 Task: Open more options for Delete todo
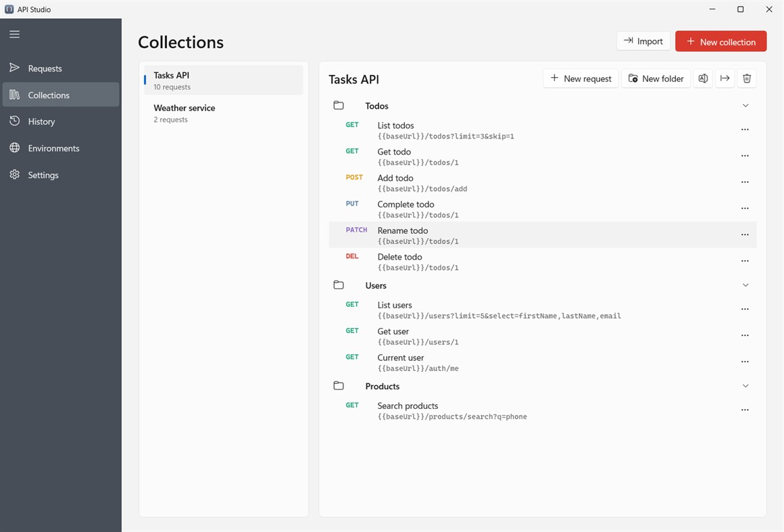745,261
